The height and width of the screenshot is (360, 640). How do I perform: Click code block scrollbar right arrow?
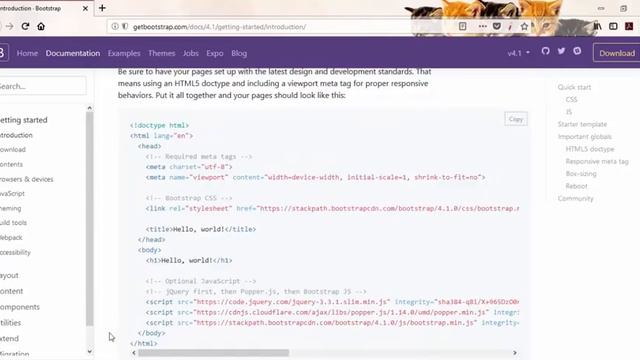pos(515,353)
